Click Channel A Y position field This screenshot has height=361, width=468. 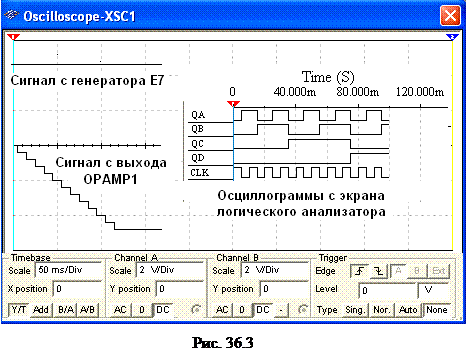click(180, 289)
